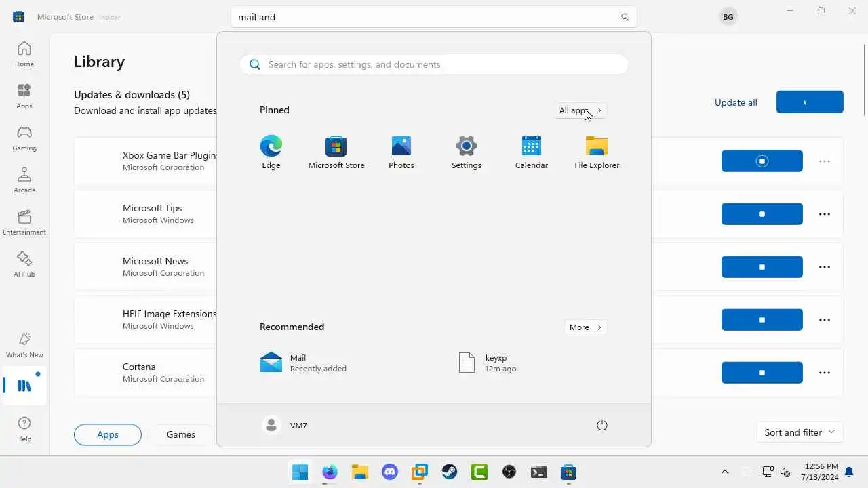
Task: Launch Photos from pinned apps
Action: pos(401,152)
